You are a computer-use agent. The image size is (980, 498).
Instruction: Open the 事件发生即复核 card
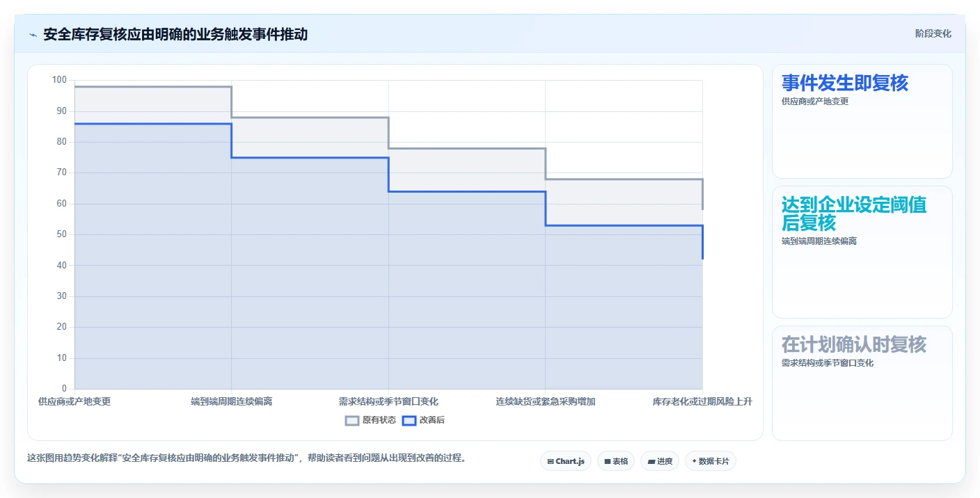pos(862,122)
